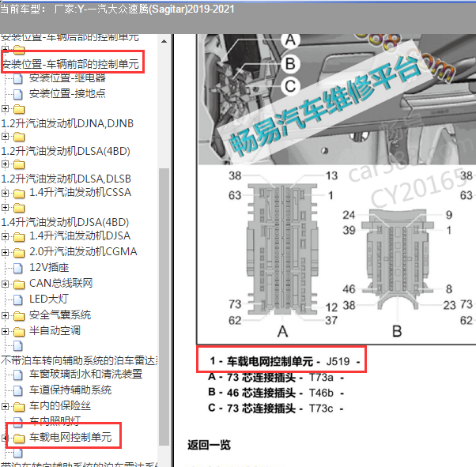Screen dimensions: 476x467
Task: Click document icon of 安装位置-接地点
Action: point(18,94)
